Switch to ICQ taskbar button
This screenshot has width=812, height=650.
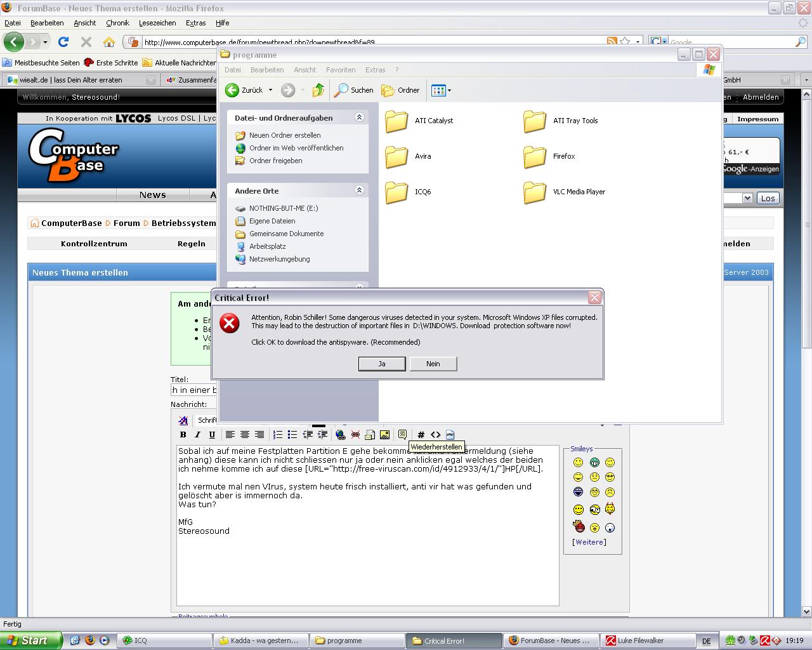[x=165, y=640]
